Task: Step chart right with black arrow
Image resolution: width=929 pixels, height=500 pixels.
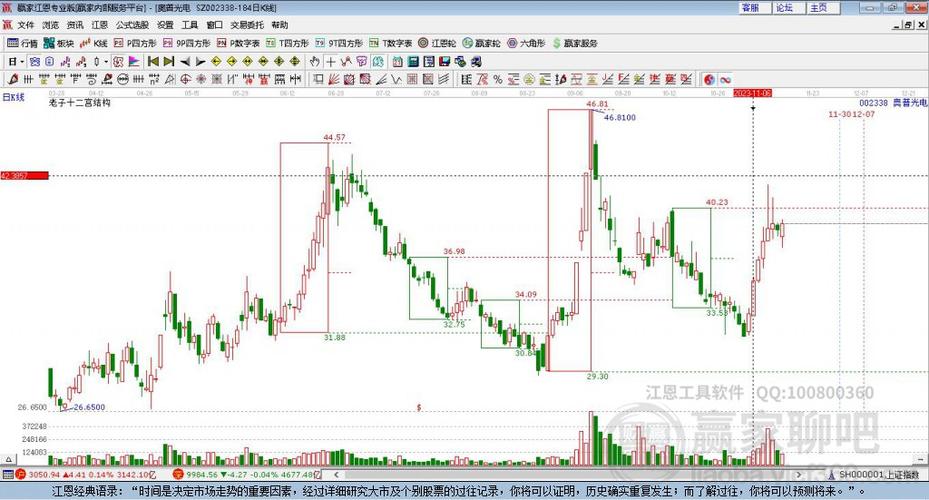Action: [200, 62]
